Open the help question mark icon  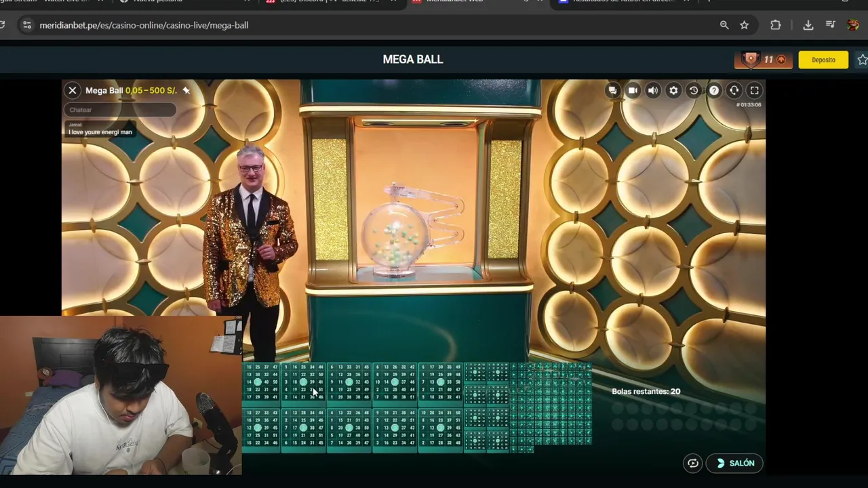[x=714, y=90]
